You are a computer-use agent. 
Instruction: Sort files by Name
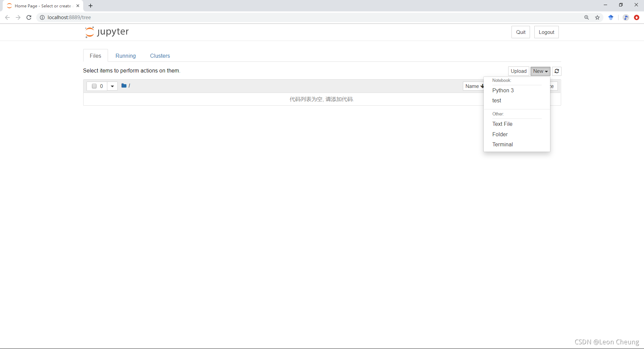[x=474, y=86]
